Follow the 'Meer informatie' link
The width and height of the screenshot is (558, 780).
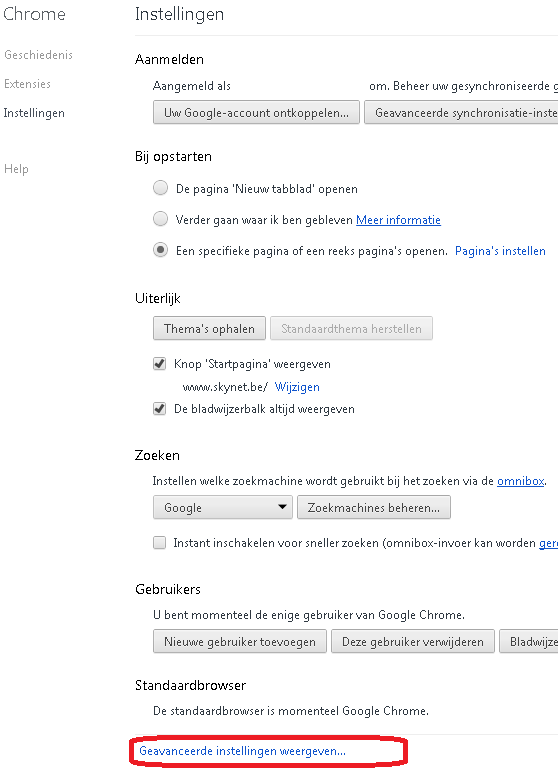pos(398,220)
